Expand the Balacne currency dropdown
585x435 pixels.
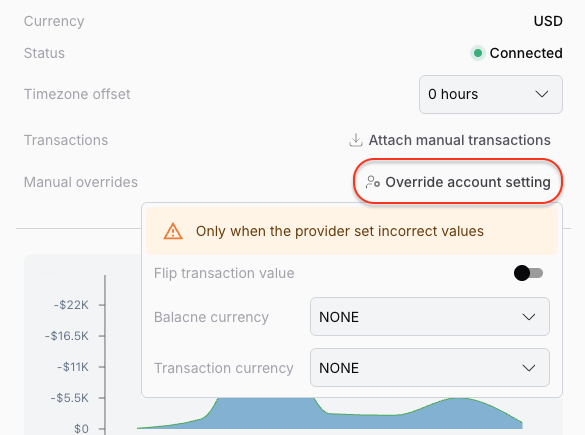[x=430, y=317]
